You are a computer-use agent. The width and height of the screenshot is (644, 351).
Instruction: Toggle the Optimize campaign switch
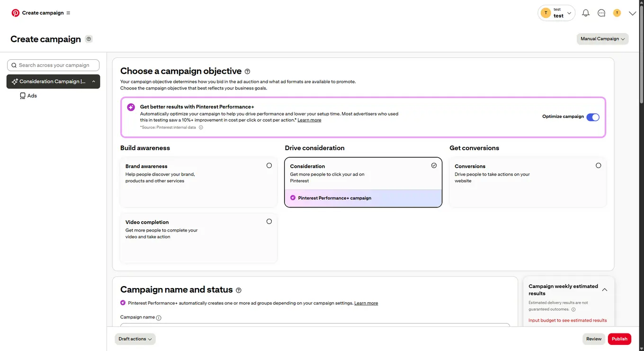tap(592, 117)
